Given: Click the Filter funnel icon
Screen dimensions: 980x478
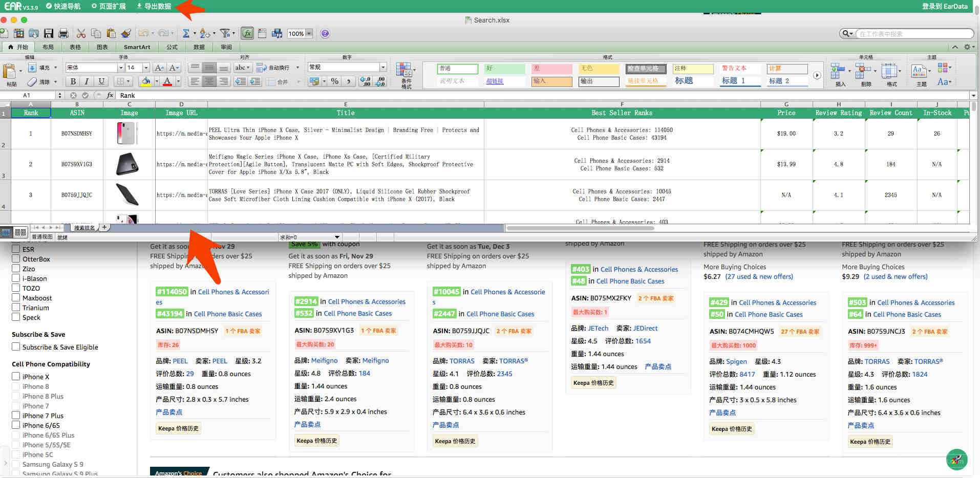Looking at the screenshot, I should click(225, 33).
